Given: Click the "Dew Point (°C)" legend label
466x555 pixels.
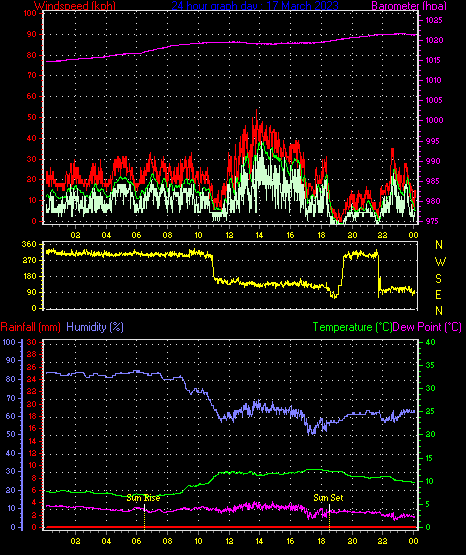Looking at the screenshot, I should tap(427, 327).
